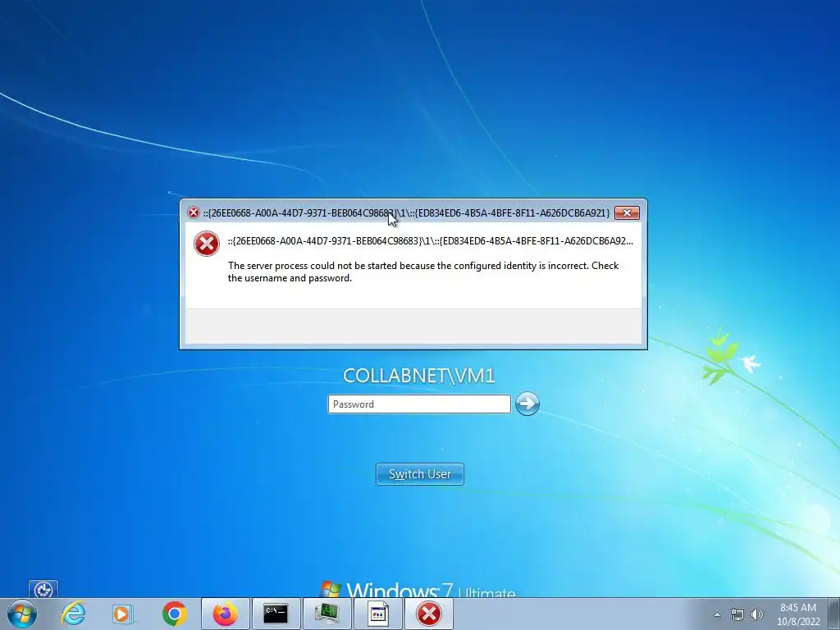
Task: Open the Windows Start orb
Action: click(21, 614)
